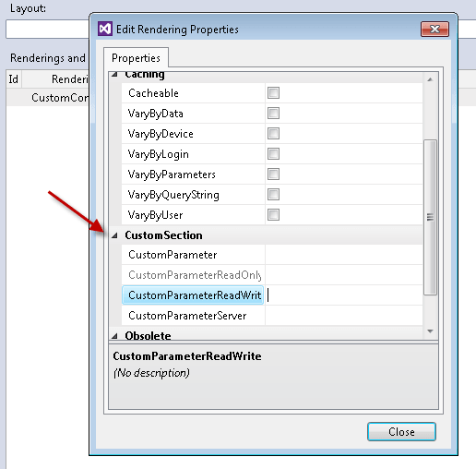Click the vertical scrollbar thumb
476x469 pixels.
click(x=430, y=217)
